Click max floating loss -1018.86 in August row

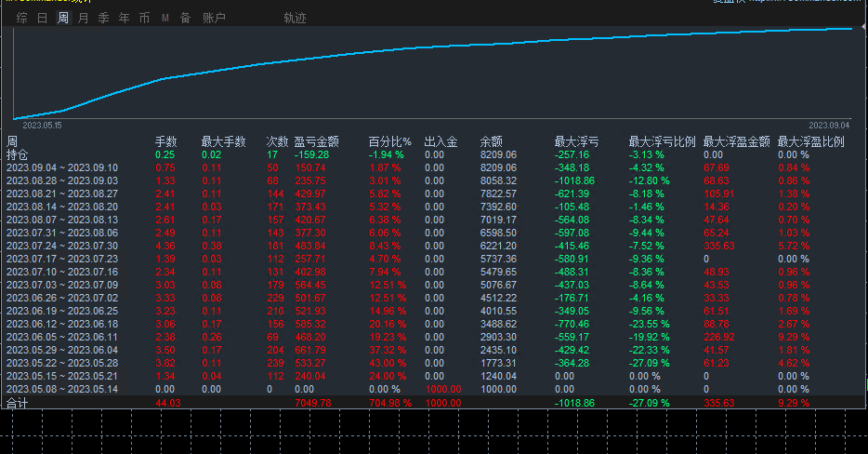click(x=574, y=180)
